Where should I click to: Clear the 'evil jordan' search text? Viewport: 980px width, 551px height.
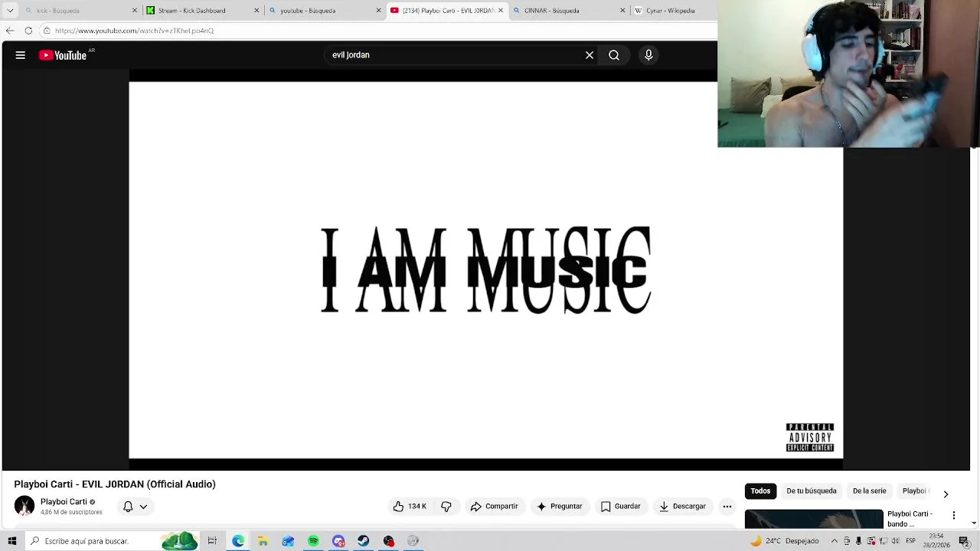tap(590, 55)
